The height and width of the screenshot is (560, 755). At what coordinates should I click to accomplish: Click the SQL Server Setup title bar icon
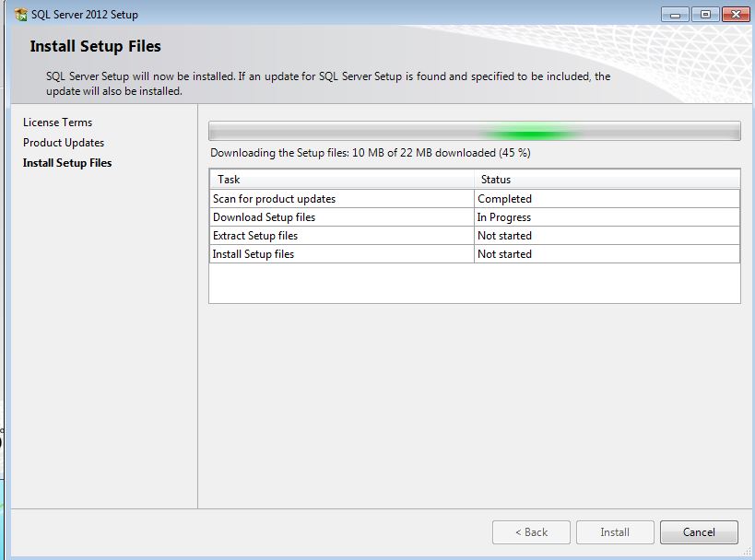tap(20, 15)
